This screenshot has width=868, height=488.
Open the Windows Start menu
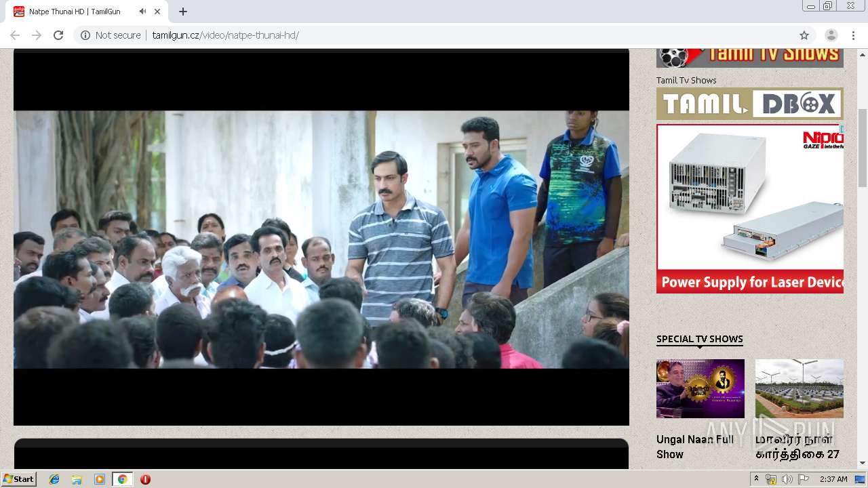coord(18,479)
